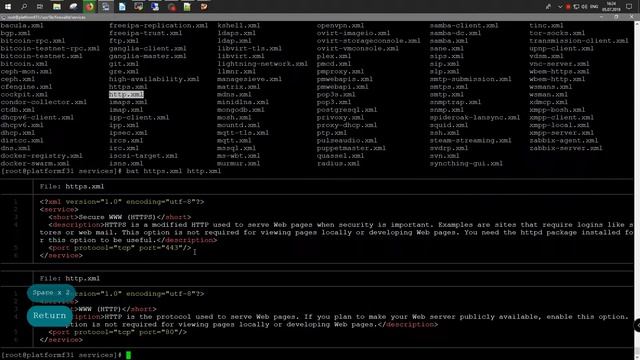Click the 'File: http.xml' header
Image resolution: width=640 pixels, height=360 pixels.
tap(70, 278)
